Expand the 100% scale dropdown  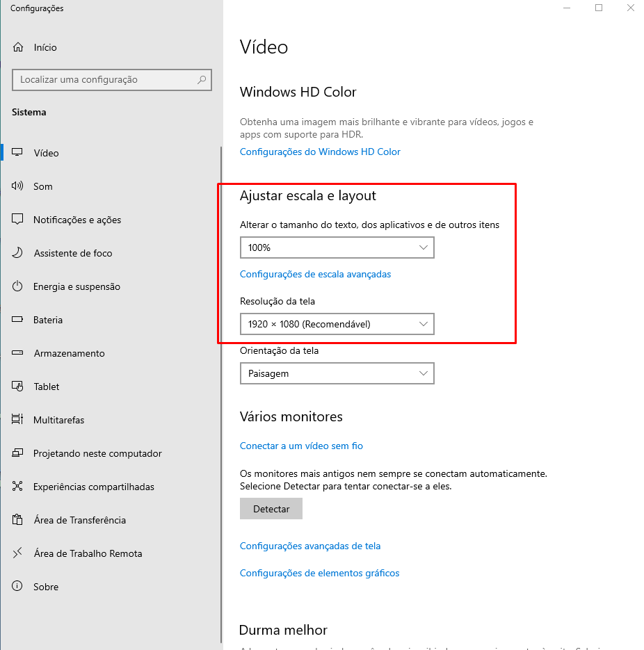click(x=337, y=247)
